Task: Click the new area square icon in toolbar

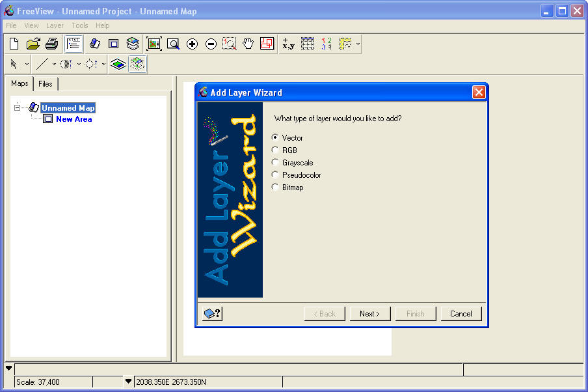Action: (x=114, y=44)
